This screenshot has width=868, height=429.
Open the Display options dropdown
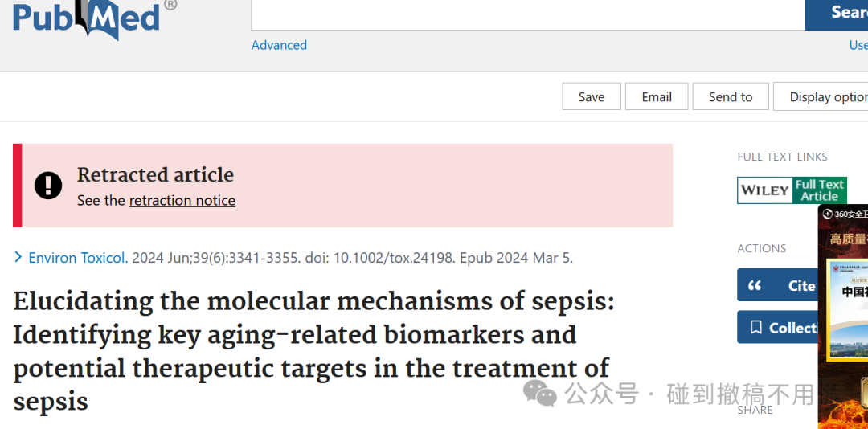[x=821, y=97]
